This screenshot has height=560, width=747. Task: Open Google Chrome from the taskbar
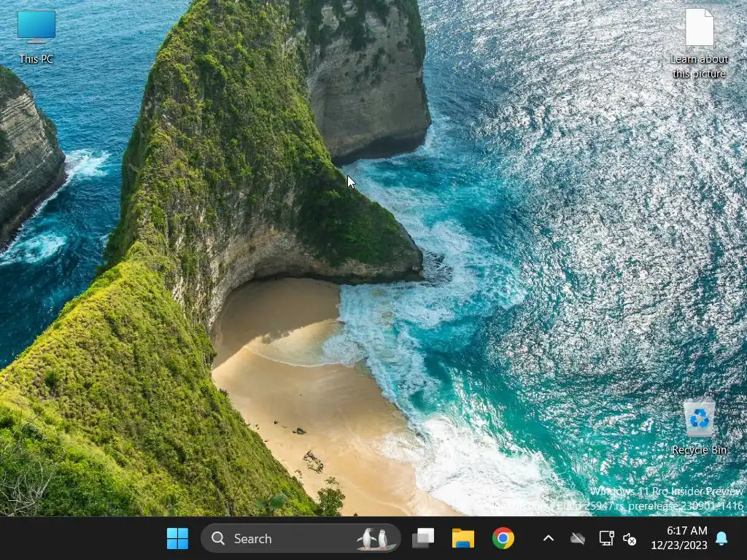pos(503,539)
